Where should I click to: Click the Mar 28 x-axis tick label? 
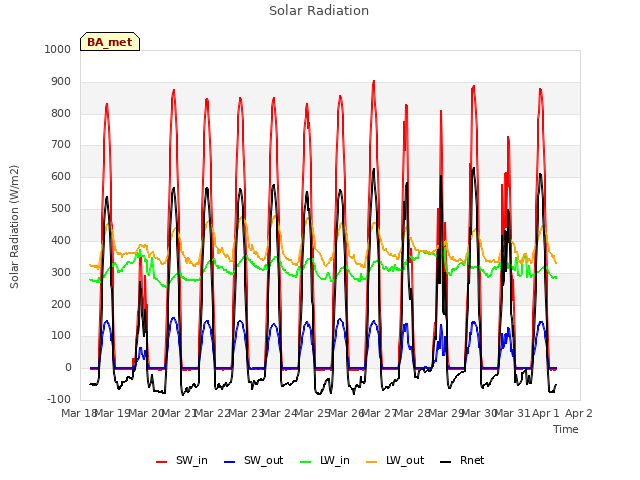[412, 413]
